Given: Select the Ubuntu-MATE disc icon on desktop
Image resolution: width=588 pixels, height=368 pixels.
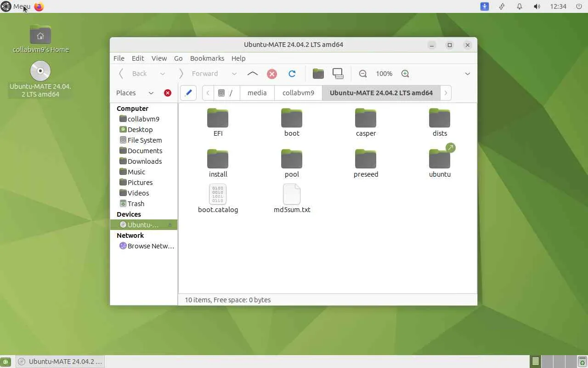Looking at the screenshot, I should point(40,79).
